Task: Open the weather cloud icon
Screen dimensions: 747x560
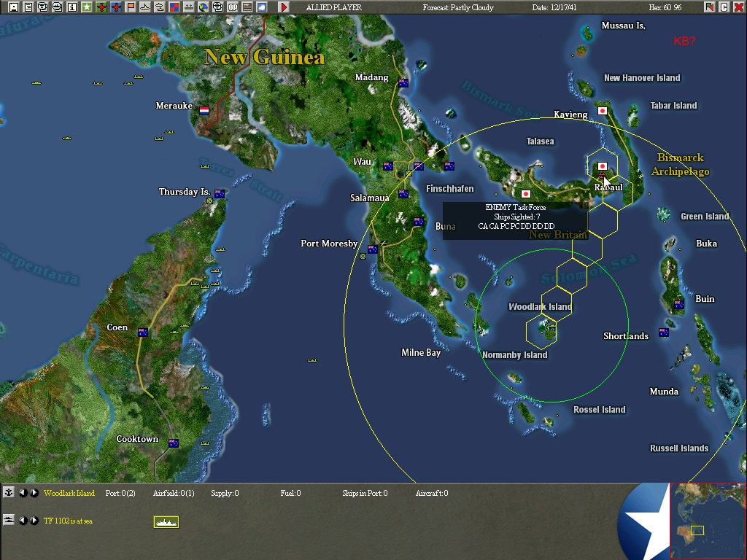Action: coord(262,7)
